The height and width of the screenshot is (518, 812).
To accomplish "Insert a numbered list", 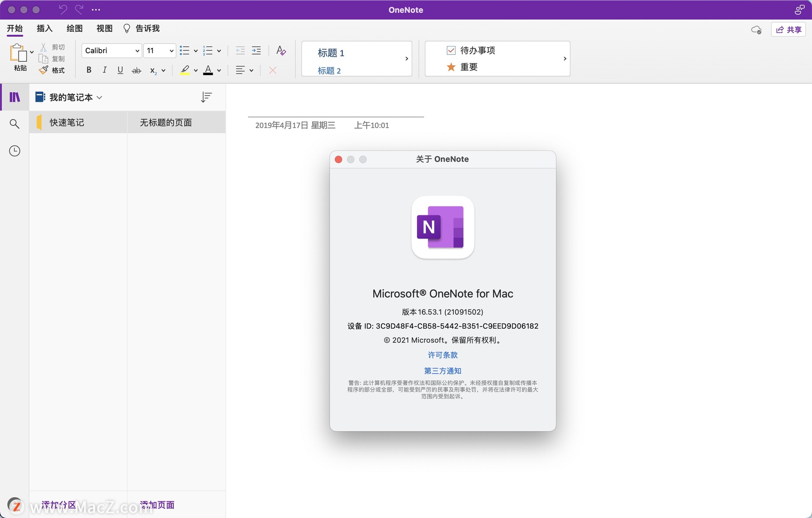I will pos(208,51).
